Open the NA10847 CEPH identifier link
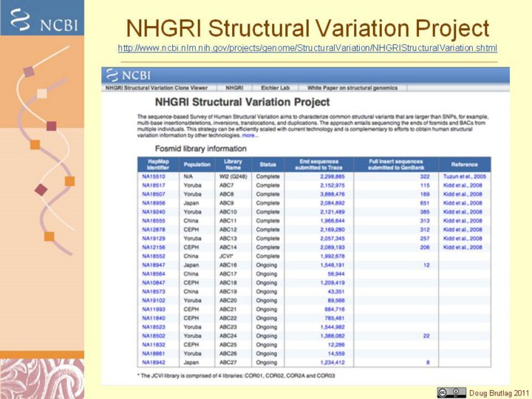Viewport: 532px width, 399px height. (154, 283)
